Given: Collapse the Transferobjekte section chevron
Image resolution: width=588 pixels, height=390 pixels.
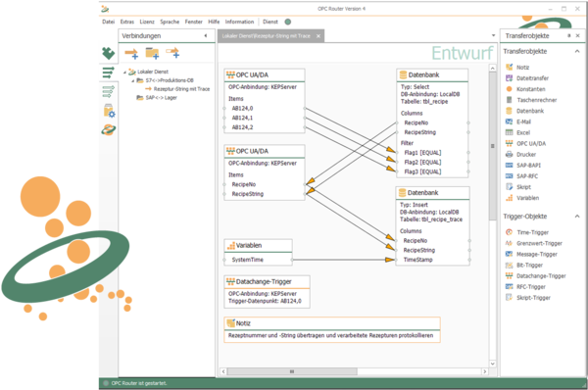Looking at the screenshot, I should pos(577,51).
